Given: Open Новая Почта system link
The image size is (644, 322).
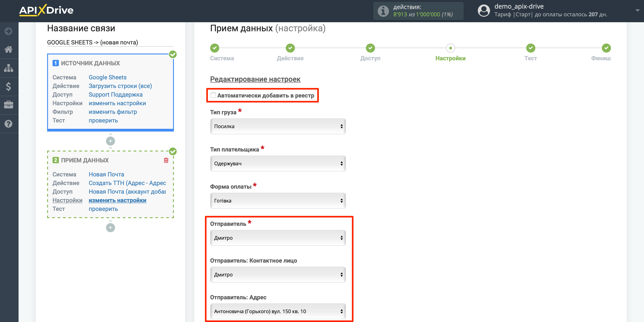Looking at the screenshot, I should pyautogui.click(x=106, y=174).
